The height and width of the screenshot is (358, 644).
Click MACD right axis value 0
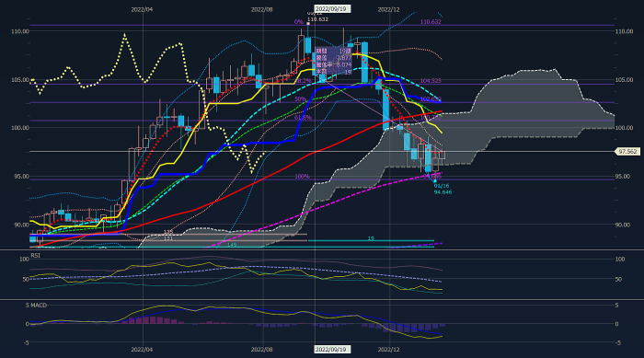coord(617,324)
